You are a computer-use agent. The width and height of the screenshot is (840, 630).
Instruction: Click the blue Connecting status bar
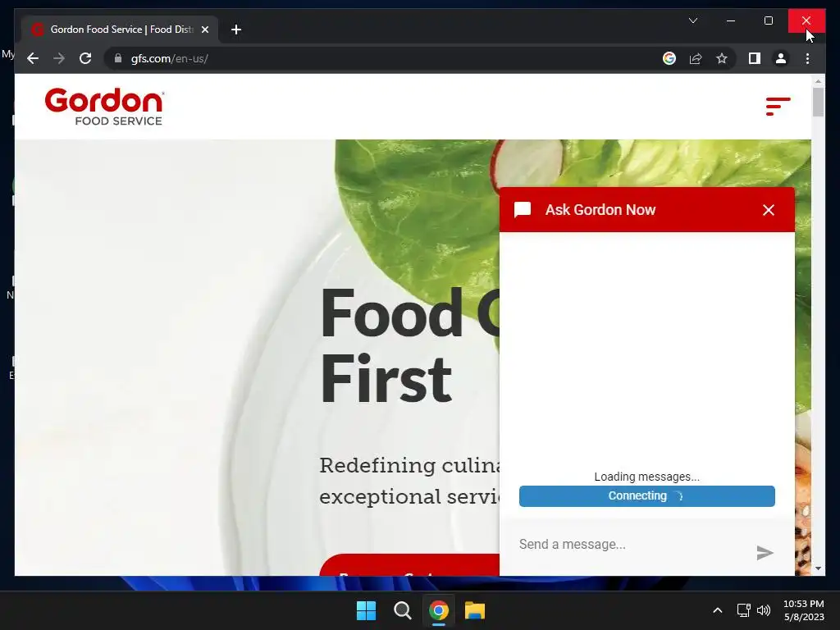pyautogui.click(x=646, y=496)
